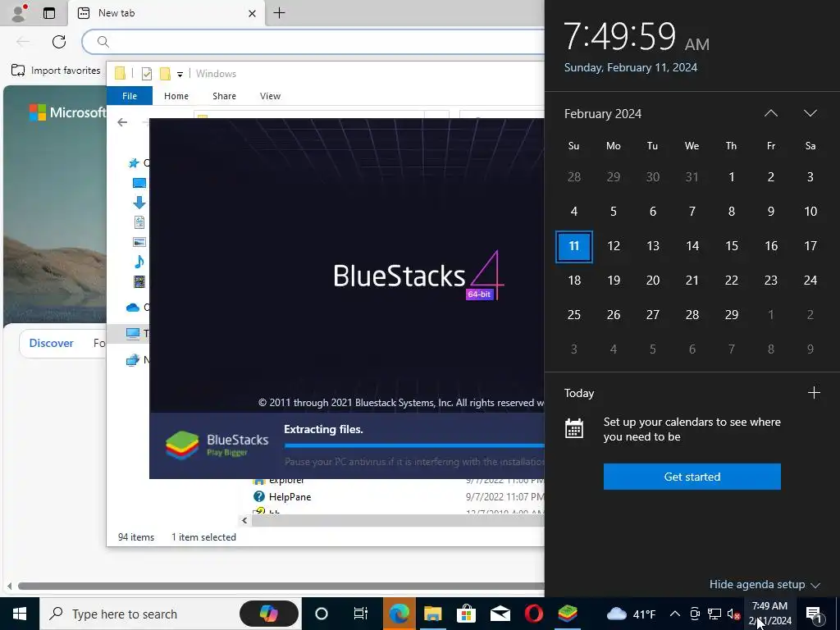Add a calendar event with the plus icon
The width and height of the screenshot is (840, 630).
click(814, 393)
